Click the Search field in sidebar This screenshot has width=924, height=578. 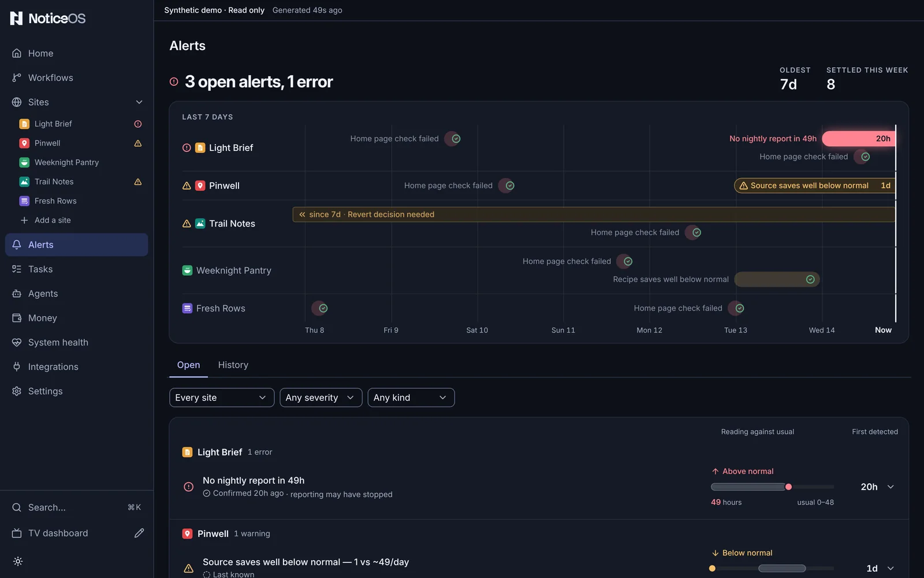tap(77, 507)
